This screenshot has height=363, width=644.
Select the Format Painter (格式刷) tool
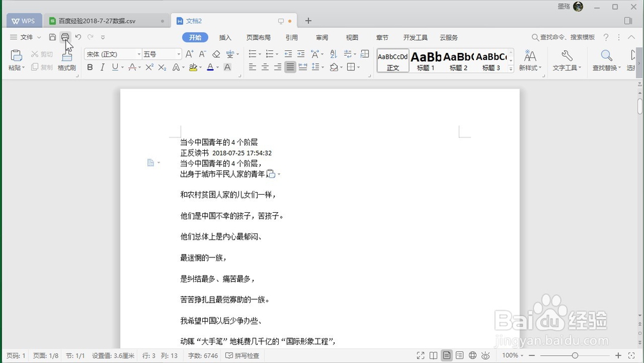tap(66, 60)
